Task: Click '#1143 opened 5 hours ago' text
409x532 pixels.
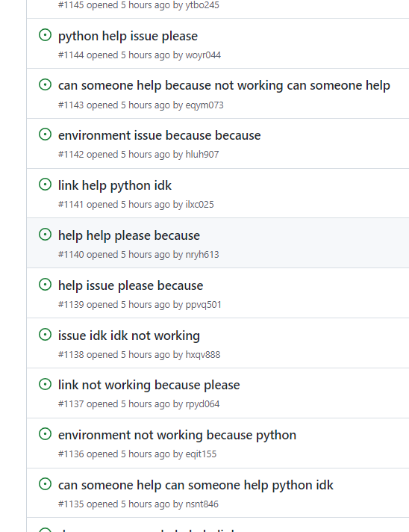Action: [x=114, y=105]
